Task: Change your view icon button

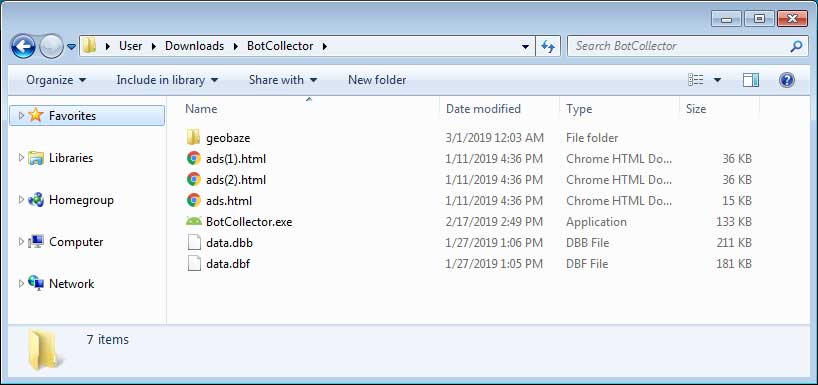Action: pos(695,80)
